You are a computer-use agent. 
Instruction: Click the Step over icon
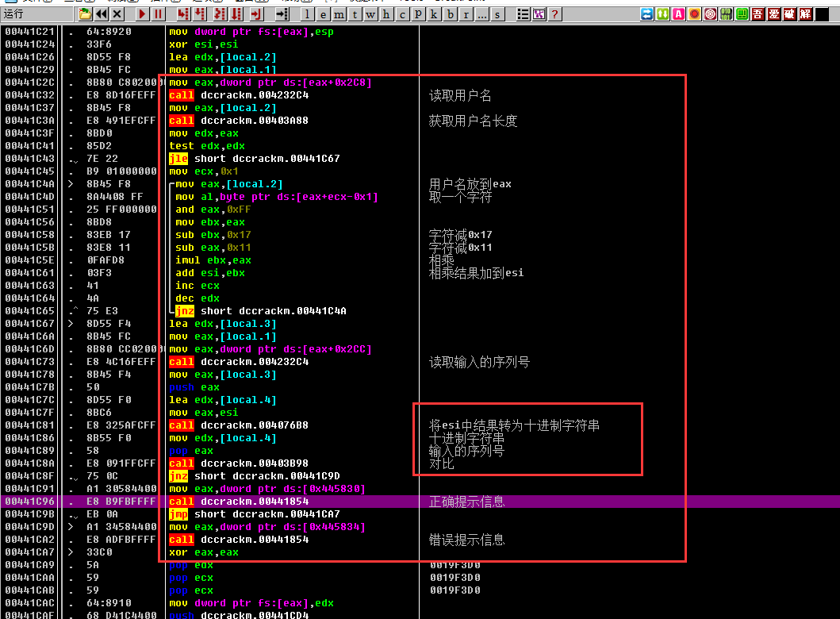click(200, 14)
